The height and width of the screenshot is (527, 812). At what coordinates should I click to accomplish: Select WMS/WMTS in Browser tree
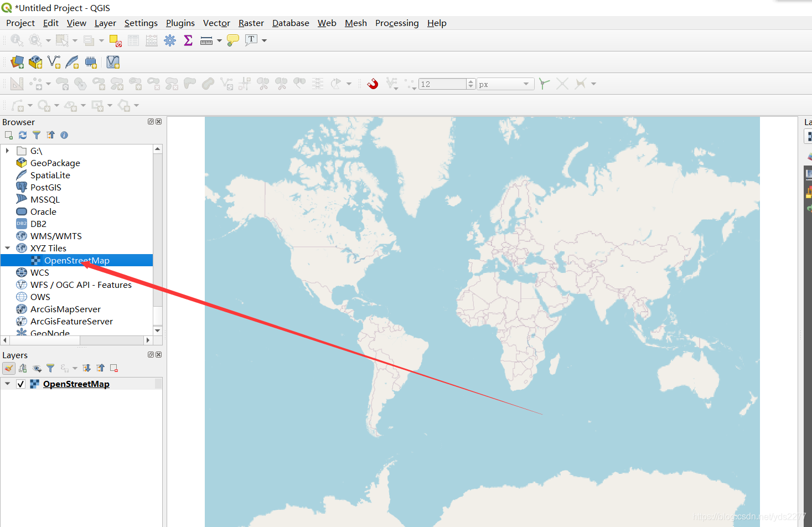coord(56,236)
